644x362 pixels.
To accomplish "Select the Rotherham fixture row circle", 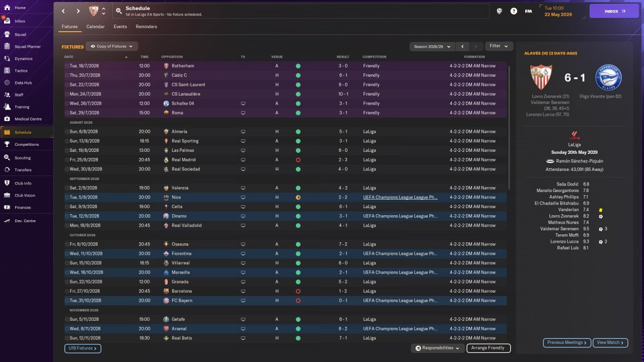I will pyautogui.click(x=66, y=66).
